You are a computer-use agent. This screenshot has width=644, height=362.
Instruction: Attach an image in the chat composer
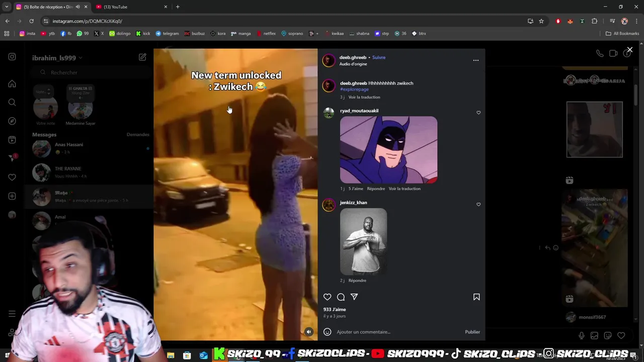point(594,336)
